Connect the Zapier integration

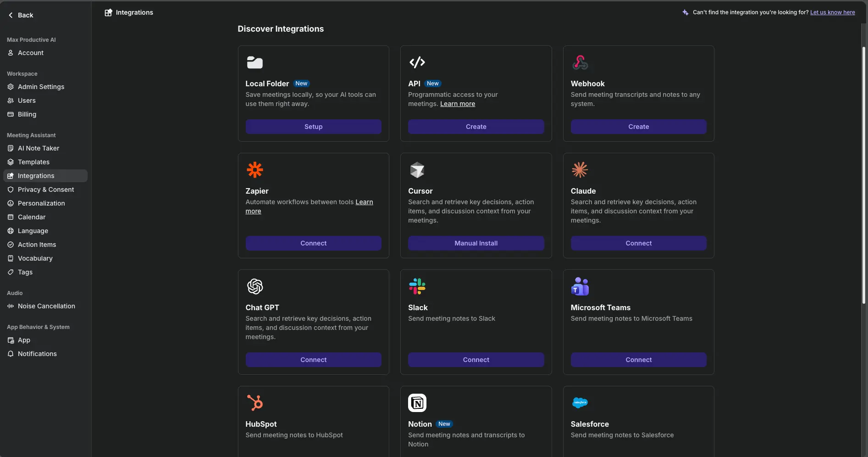point(314,243)
